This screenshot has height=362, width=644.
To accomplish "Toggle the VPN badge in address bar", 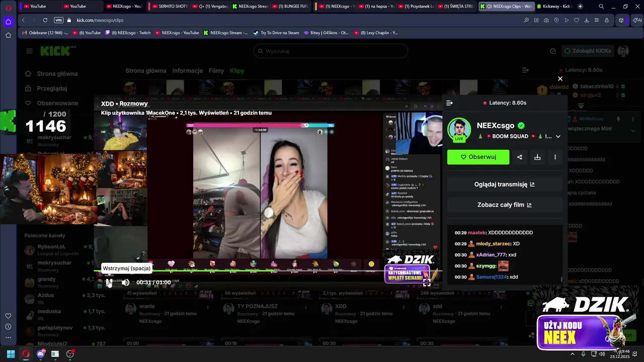I will 58,20.
